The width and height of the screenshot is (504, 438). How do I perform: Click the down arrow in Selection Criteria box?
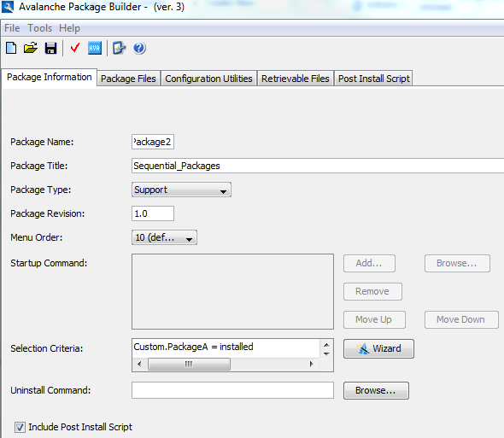(326, 353)
